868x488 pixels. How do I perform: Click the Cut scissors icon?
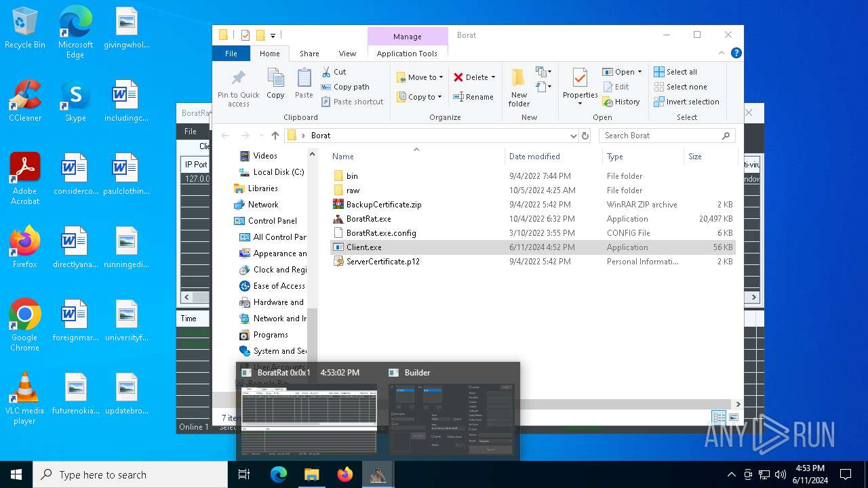326,72
